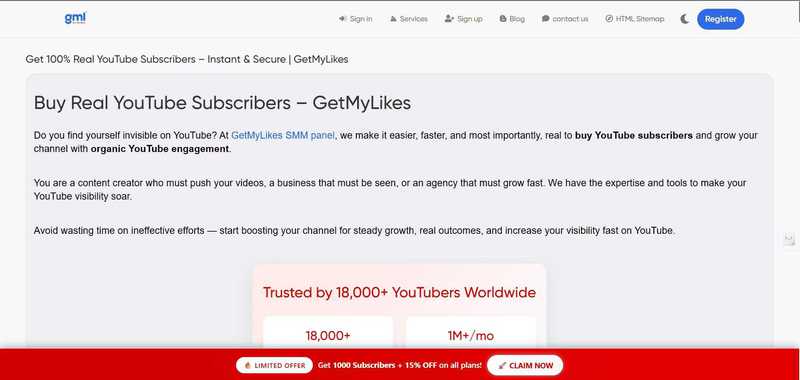Click the LIMITED OFFER badge

tap(274, 365)
